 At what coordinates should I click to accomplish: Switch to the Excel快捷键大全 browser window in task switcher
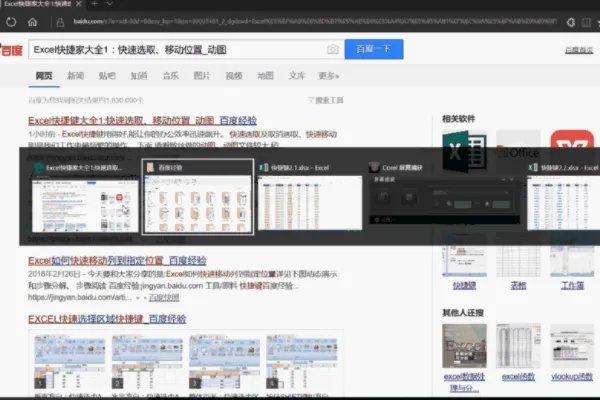[85, 198]
